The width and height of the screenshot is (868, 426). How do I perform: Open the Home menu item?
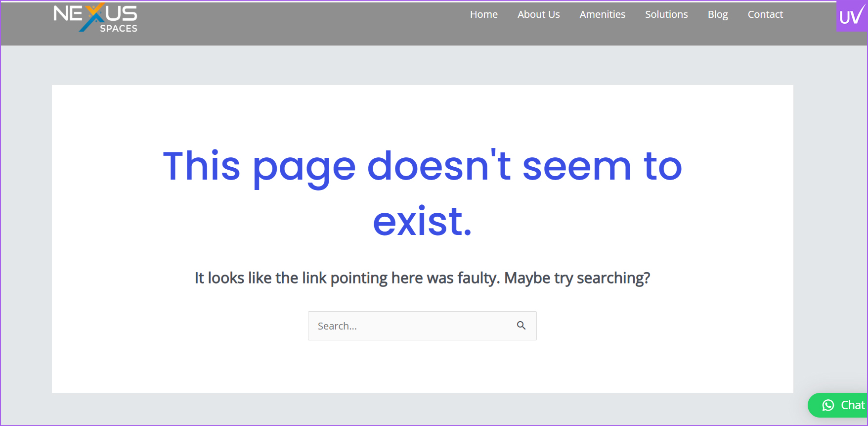[483, 14]
